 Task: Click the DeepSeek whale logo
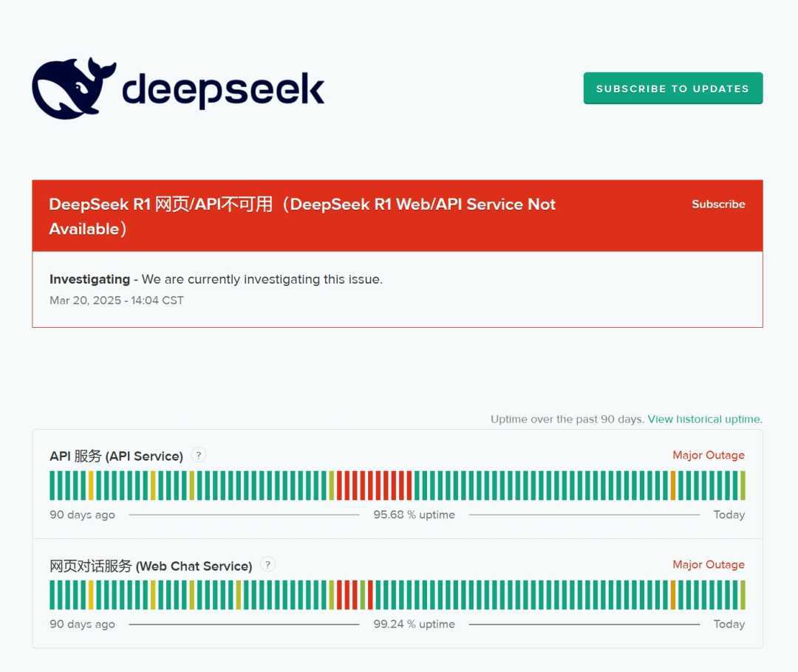pyautogui.click(x=74, y=88)
